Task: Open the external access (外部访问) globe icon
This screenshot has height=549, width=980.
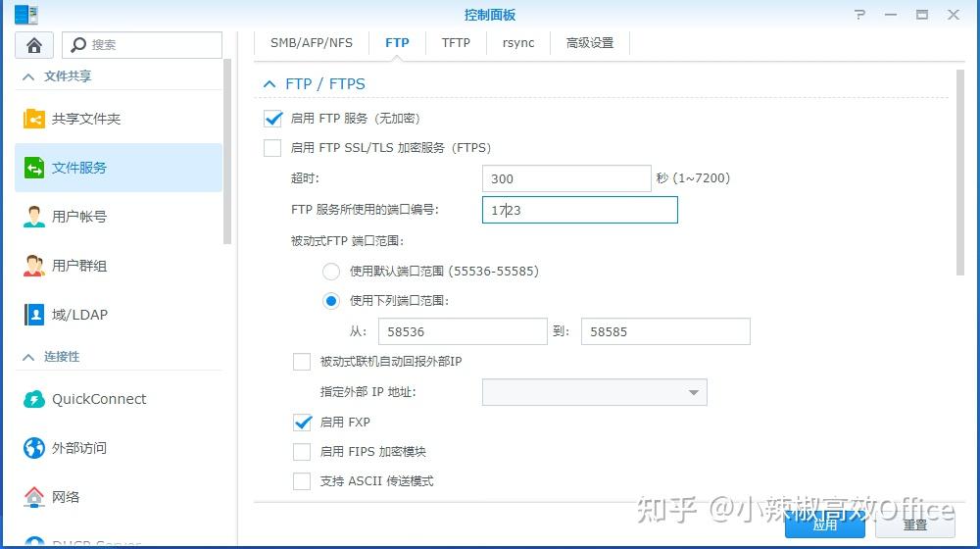Action: [33, 448]
